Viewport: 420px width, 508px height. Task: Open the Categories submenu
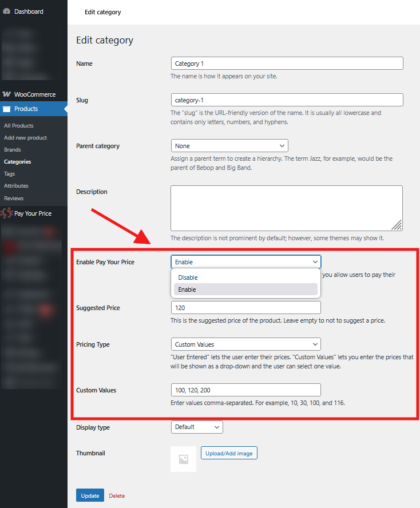click(18, 162)
